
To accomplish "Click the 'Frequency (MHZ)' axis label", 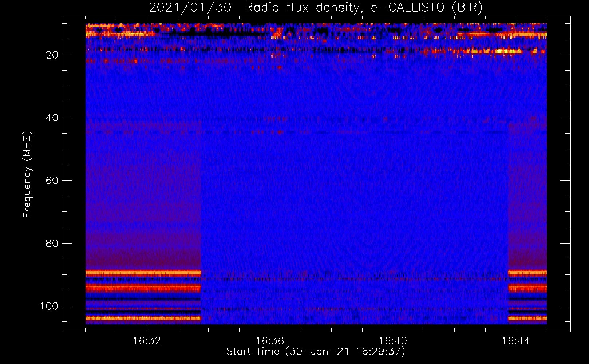I will pos(27,175).
